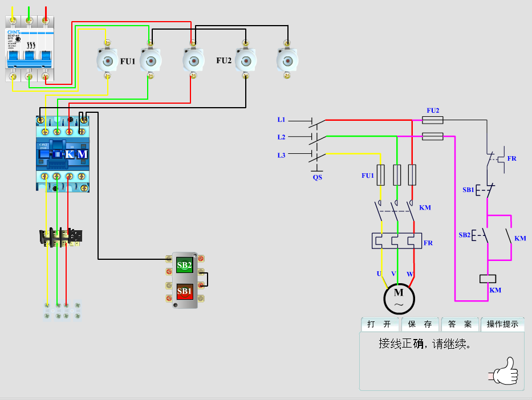
Task: Click the breaker top terminal with red wire
Action: (46, 21)
